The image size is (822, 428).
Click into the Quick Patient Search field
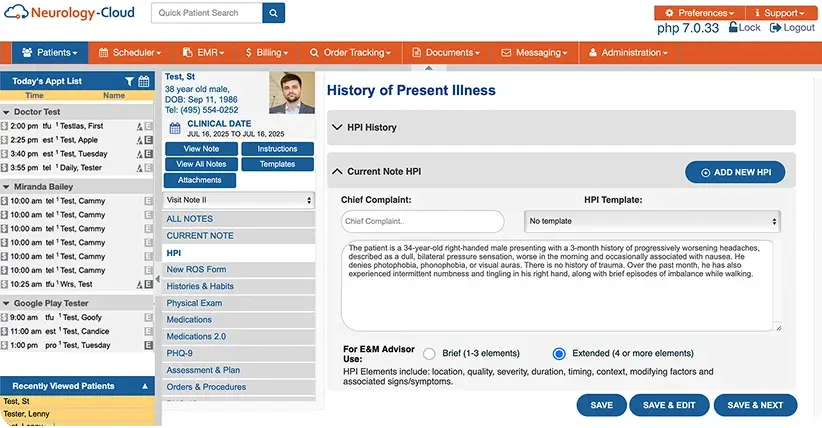(x=207, y=13)
